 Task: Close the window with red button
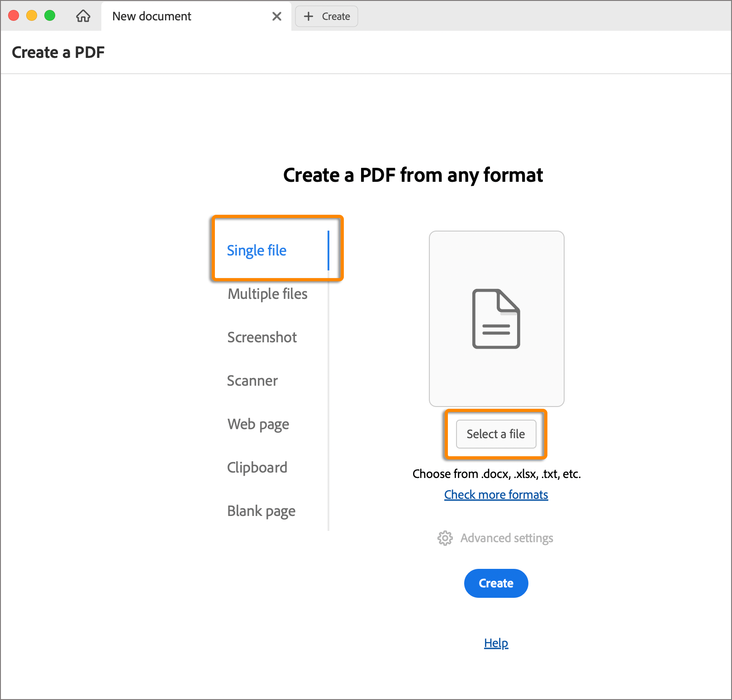14,16
